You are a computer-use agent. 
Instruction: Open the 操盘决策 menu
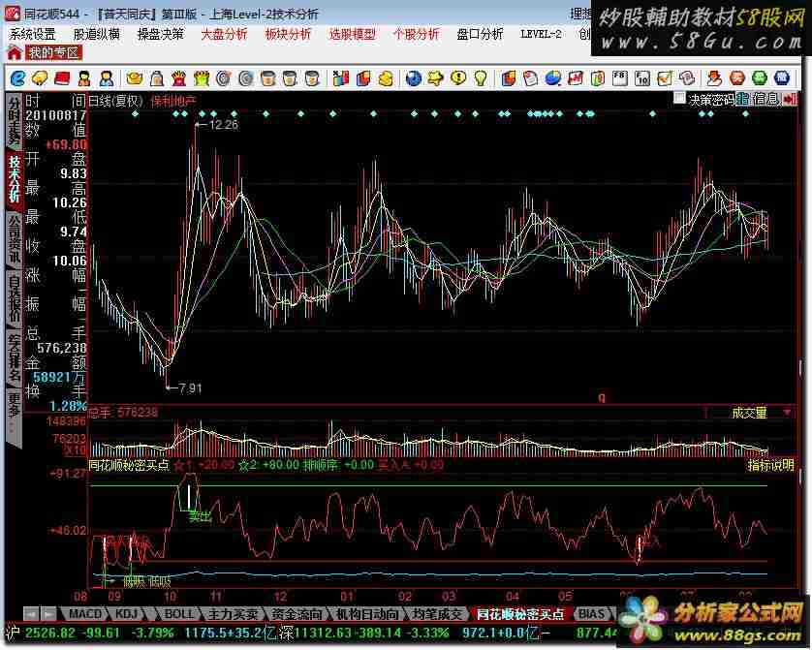161,34
